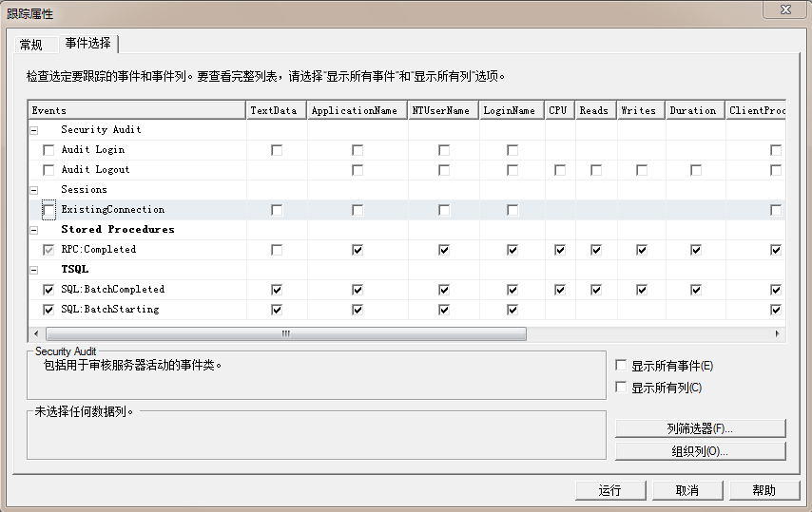This screenshot has width=812, height=512.
Task: Uncheck the SQL:BatchStarting event checkbox
Action: pyautogui.click(x=48, y=310)
